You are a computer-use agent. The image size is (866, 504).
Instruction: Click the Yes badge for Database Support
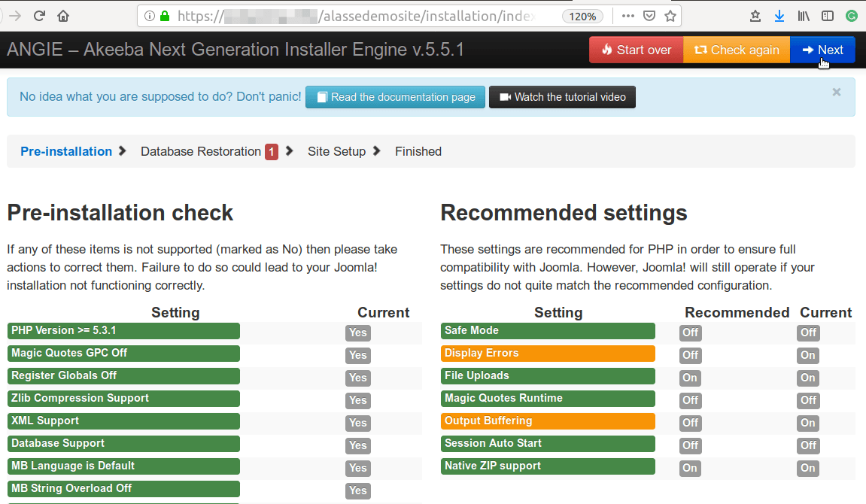[x=358, y=446]
